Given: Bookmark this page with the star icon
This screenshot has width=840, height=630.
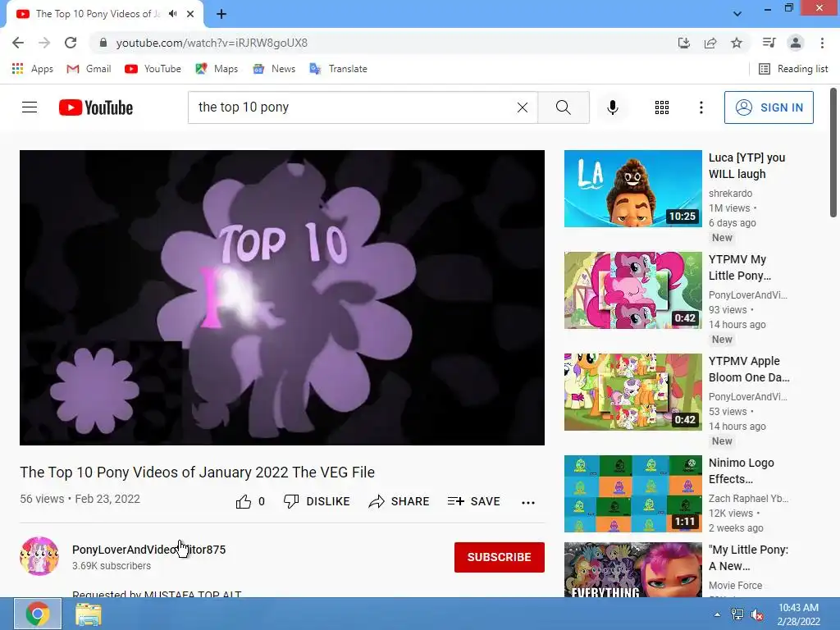Looking at the screenshot, I should (x=737, y=43).
